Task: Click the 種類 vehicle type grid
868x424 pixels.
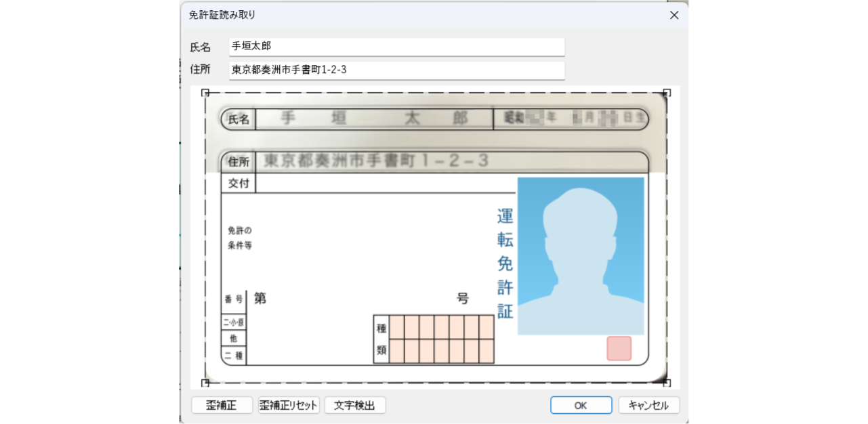Action: click(x=434, y=339)
